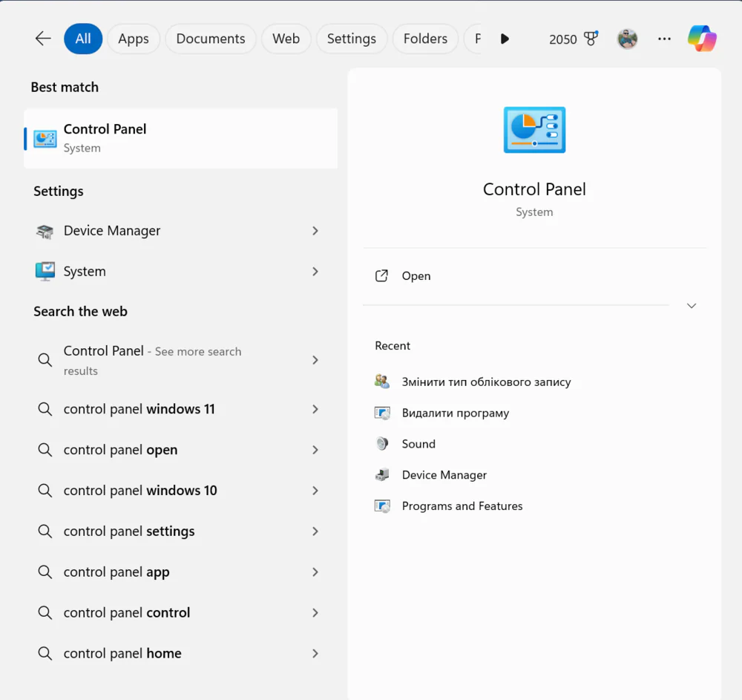Click magnifier beside control panel app
This screenshot has width=742, height=700.
45,572
